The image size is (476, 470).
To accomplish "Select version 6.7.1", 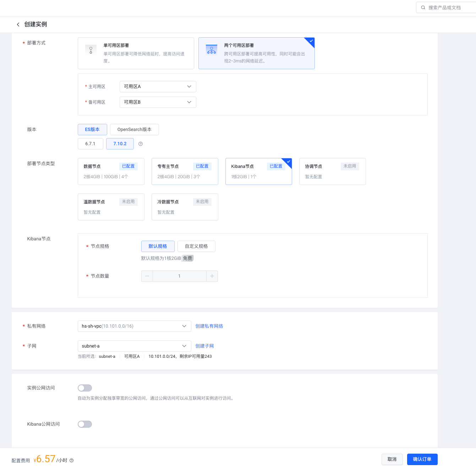I will [90, 144].
